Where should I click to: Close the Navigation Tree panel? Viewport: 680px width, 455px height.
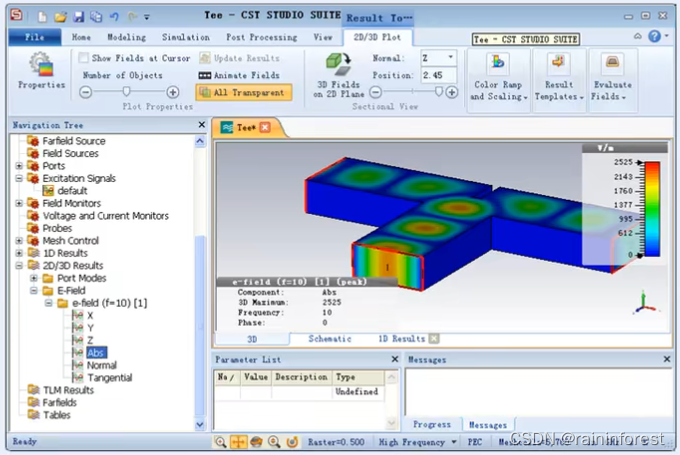click(x=202, y=125)
